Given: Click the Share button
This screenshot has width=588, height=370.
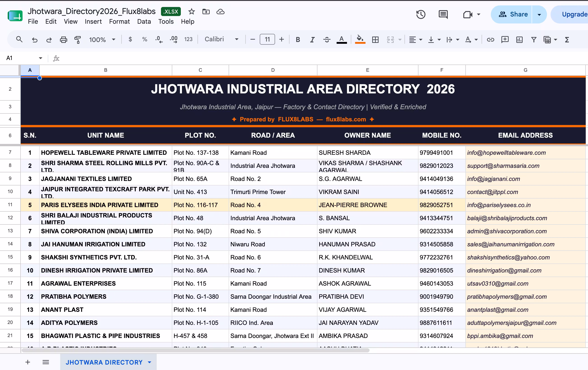Looking at the screenshot, I should (x=512, y=14).
